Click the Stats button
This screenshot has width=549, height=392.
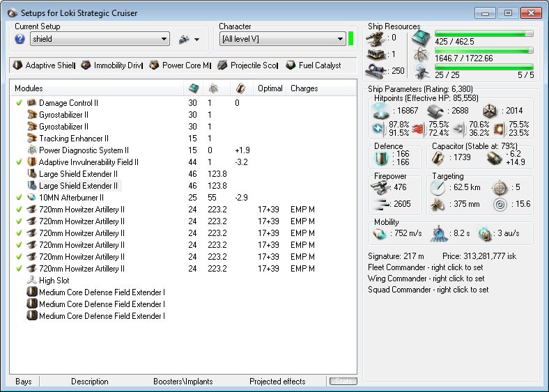coord(343,381)
